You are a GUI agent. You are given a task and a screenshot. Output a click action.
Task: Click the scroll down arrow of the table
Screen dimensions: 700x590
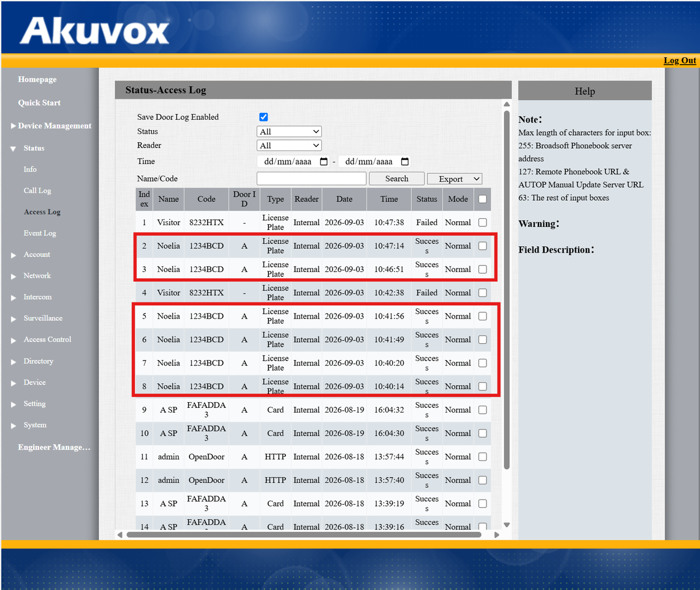click(x=507, y=525)
